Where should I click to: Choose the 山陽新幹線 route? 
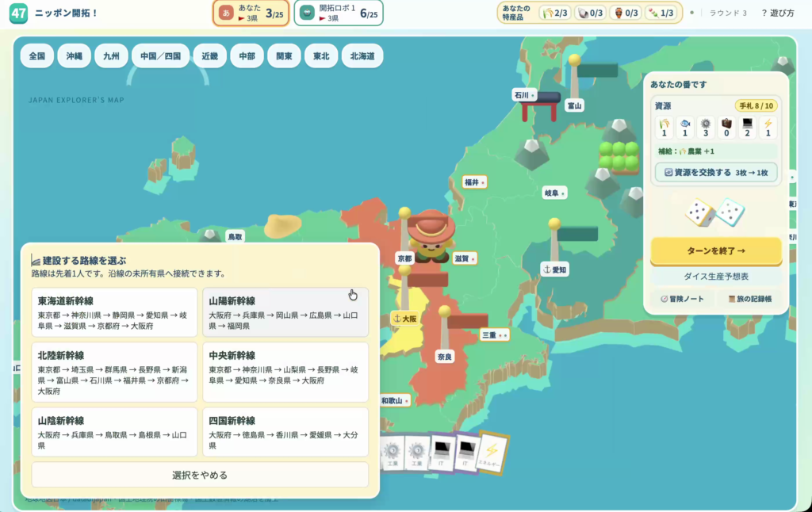285,312
